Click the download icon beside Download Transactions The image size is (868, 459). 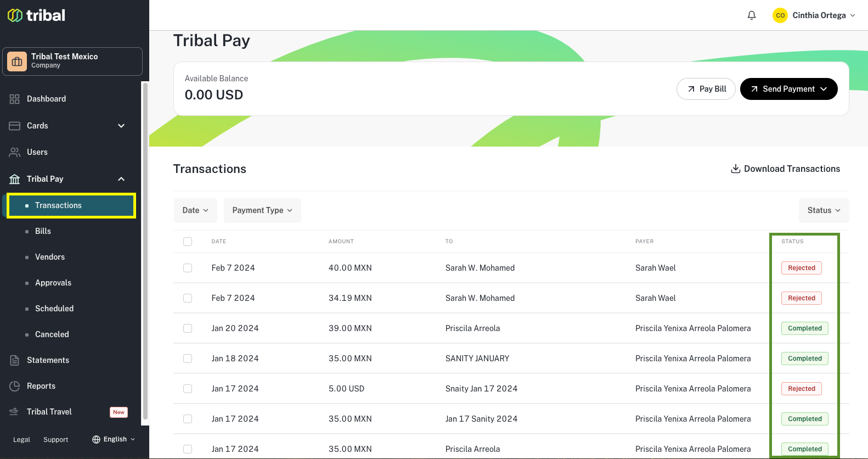pyautogui.click(x=736, y=169)
